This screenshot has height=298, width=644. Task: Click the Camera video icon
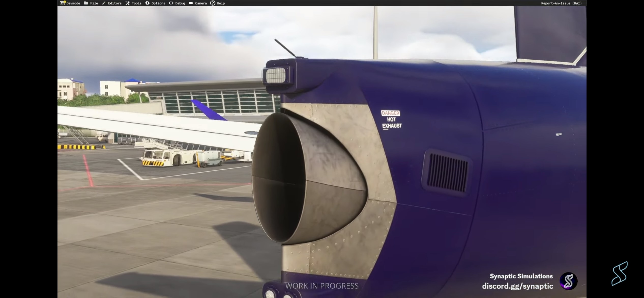pyautogui.click(x=191, y=3)
